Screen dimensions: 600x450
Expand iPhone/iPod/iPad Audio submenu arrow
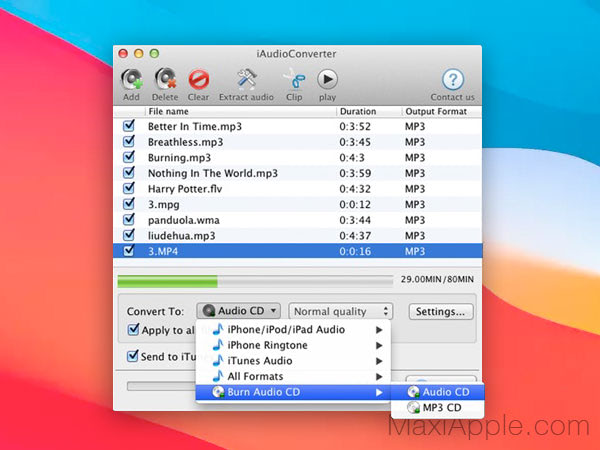pos(379,330)
